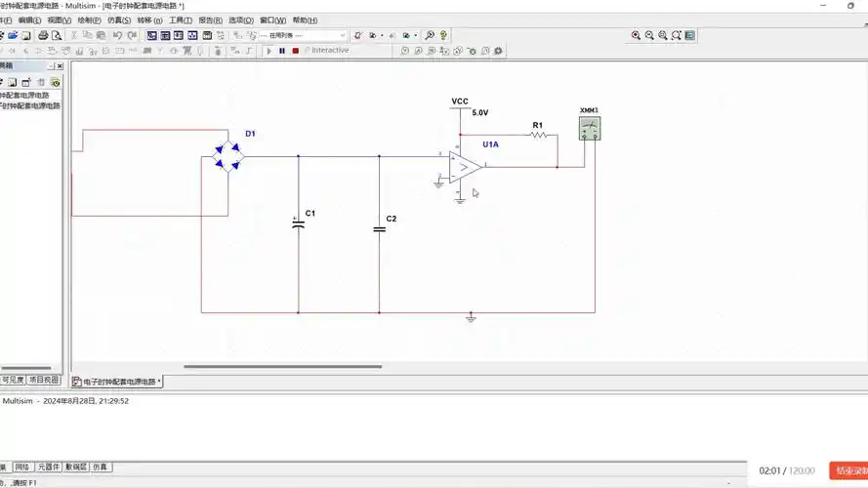This screenshot has height=488, width=868.
Task: Click the red 结束录制 end recording button
Action: click(x=847, y=470)
